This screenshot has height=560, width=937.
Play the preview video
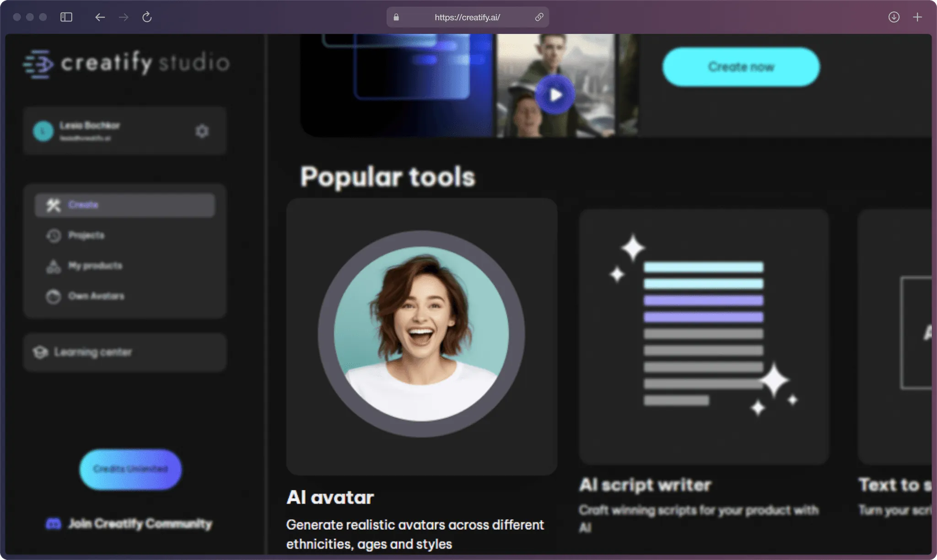point(555,95)
